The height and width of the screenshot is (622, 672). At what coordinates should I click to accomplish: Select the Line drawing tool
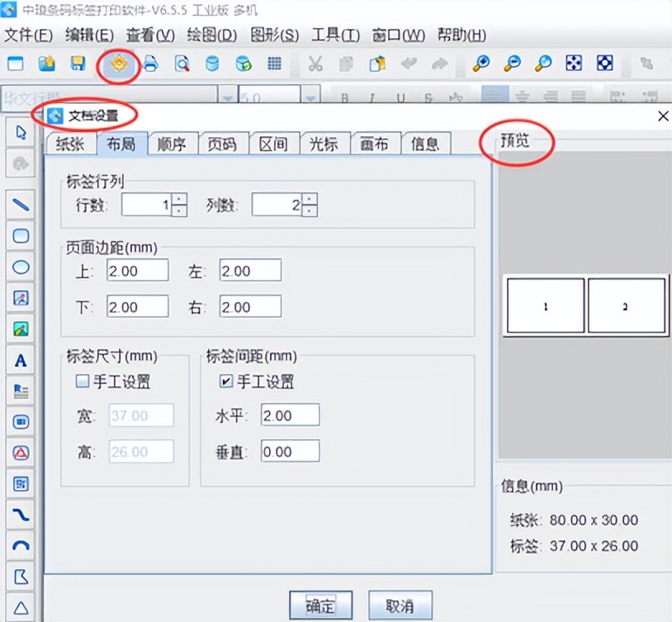coord(21,205)
